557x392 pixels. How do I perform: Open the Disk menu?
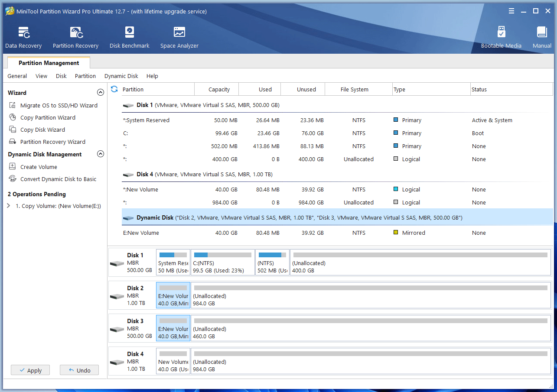pos(61,76)
